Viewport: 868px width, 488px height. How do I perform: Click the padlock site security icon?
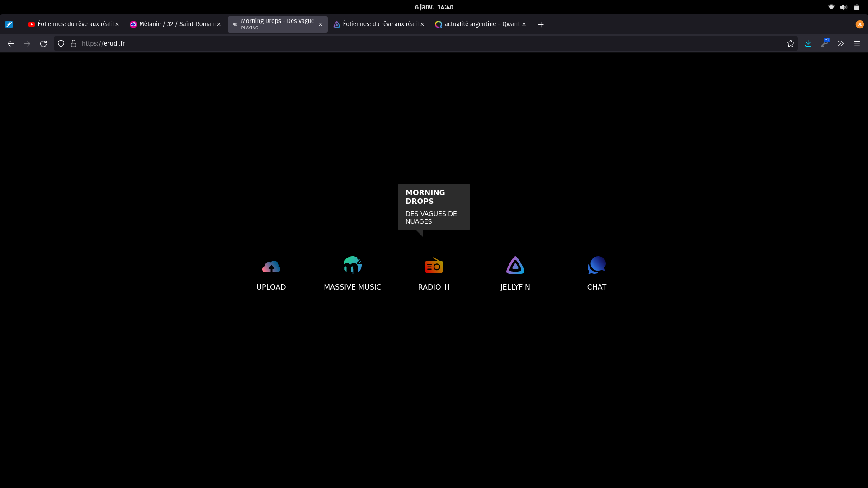click(74, 43)
